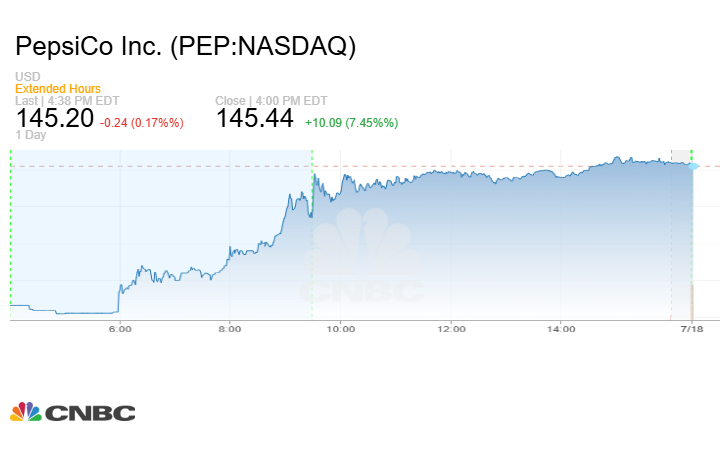Click the green market-open dashed line at 9:30

click(312, 240)
